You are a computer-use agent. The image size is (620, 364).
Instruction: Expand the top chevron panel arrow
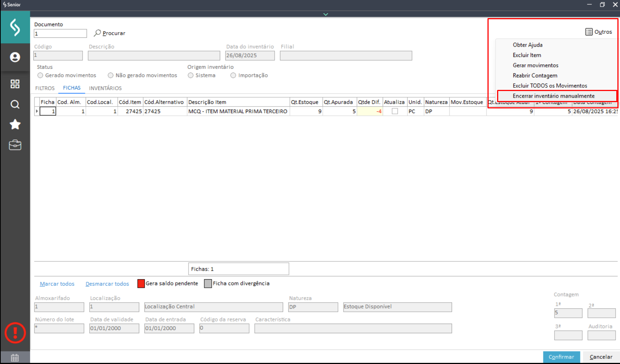tap(326, 14)
